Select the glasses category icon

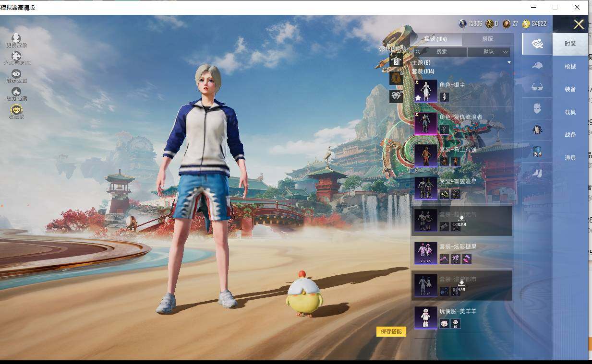pos(537,87)
